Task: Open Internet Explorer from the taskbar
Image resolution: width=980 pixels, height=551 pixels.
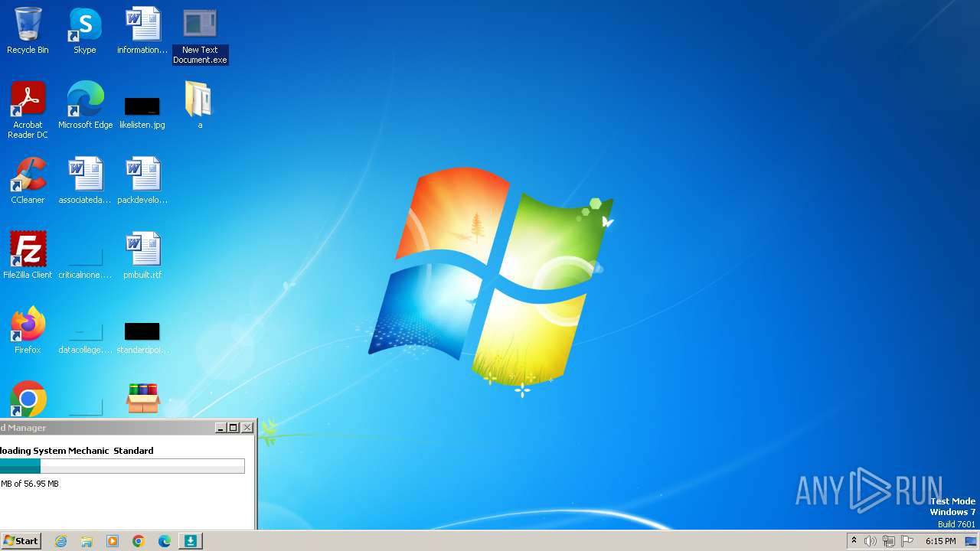Action: [x=60, y=541]
